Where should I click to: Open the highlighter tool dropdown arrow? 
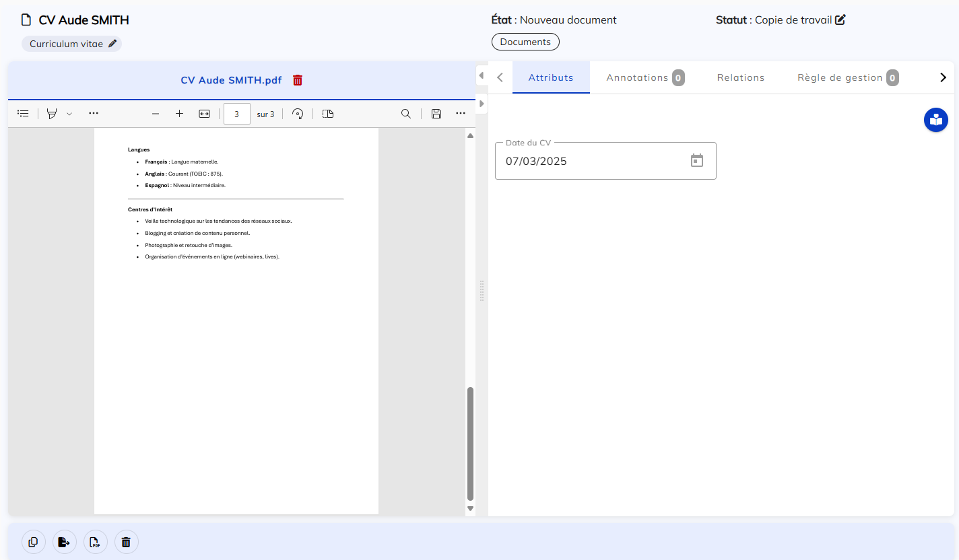(69, 114)
